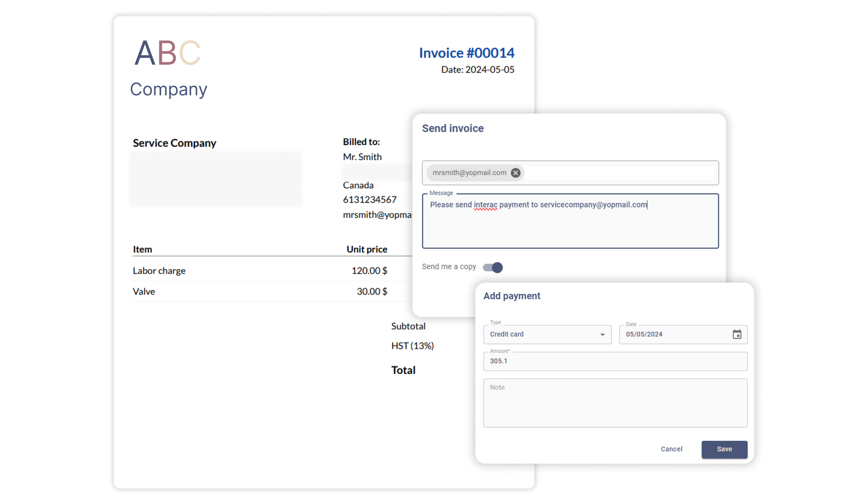Click the copy toggle send me a copy
The height and width of the screenshot is (504, 868).
pyautogui.click(x=492, y=267)
